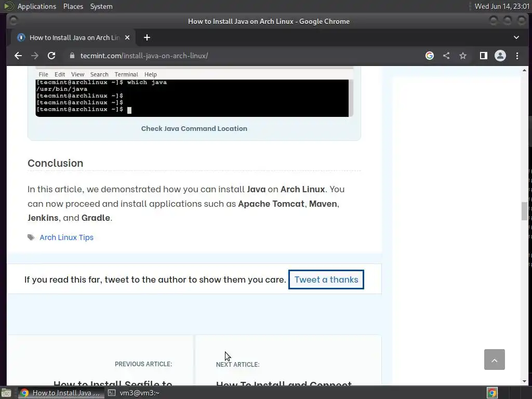532x399 pixels.
Task: Click the Google icon in address bar
Action: point(430,56)
